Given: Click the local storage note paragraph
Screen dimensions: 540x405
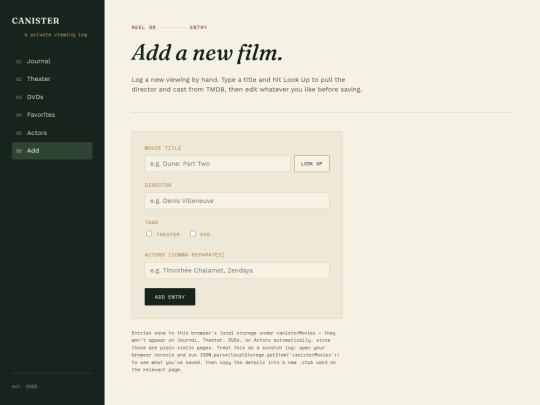Looking at the screenshot, I should pos(236,351).
